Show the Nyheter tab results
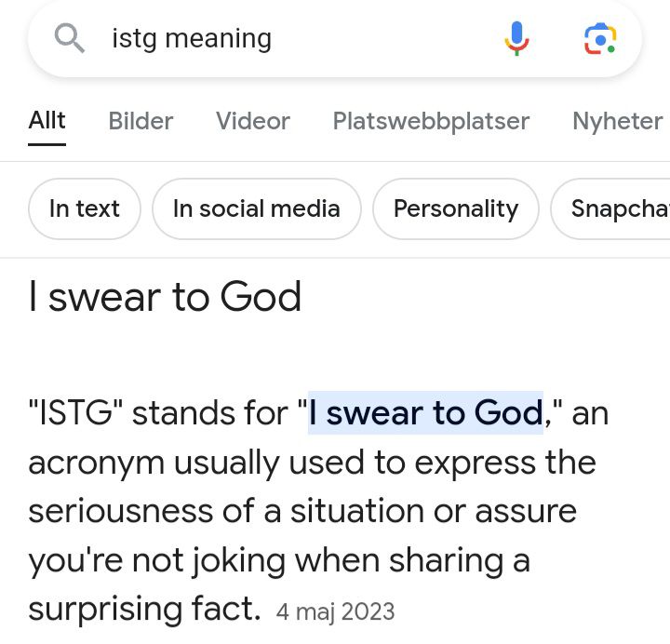Image resolution: width=670 pixels, height=644 pixels. 618,121
